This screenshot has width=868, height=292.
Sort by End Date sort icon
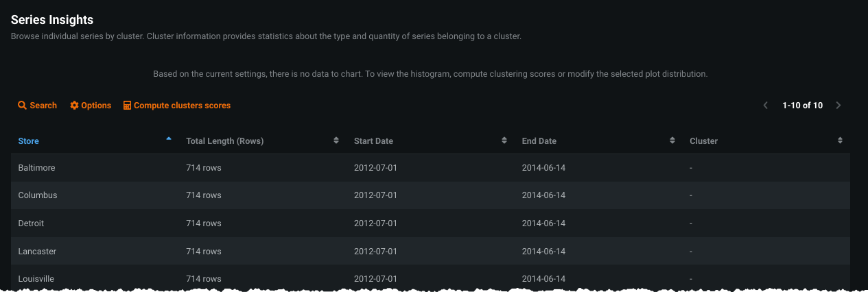point(672,141)
